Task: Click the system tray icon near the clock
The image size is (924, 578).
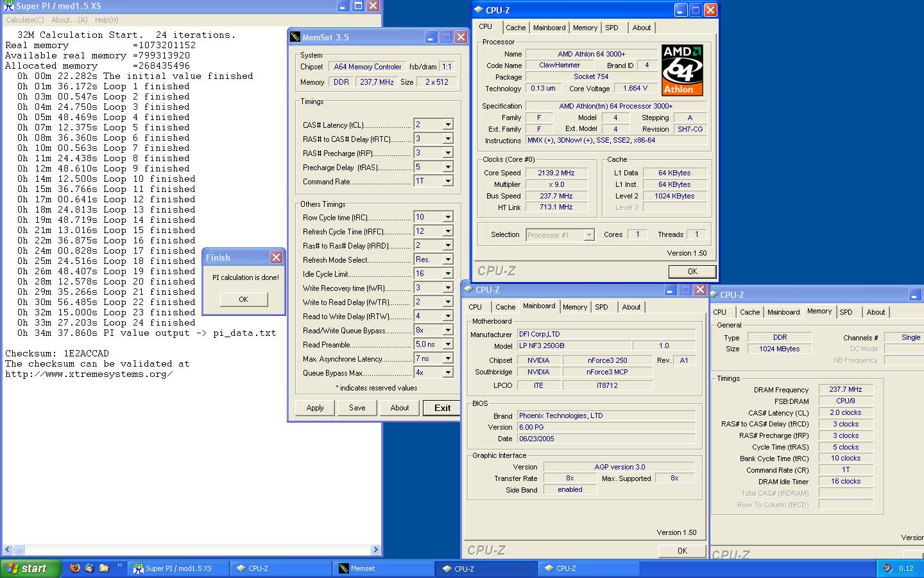Action: [x=887, y=568]
